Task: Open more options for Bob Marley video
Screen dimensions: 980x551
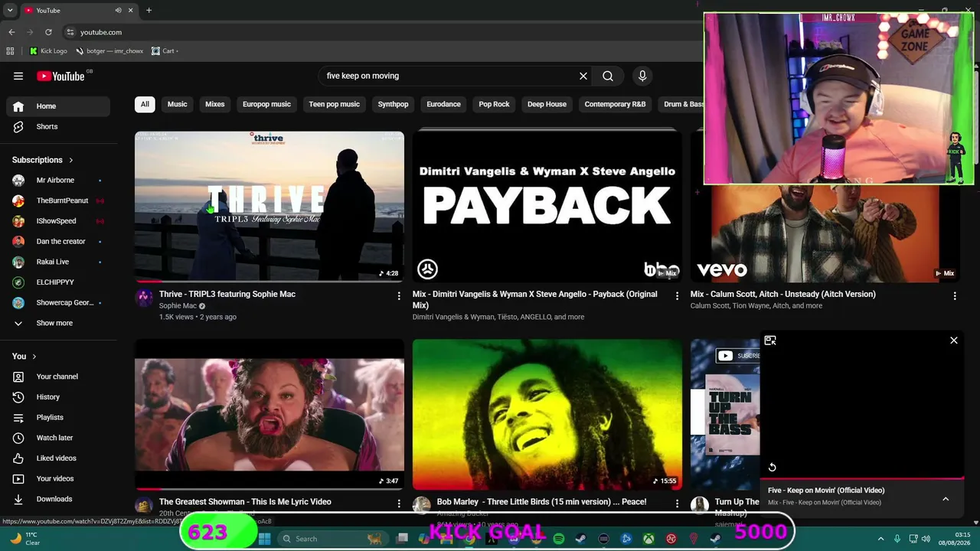Action: point(677,504)
